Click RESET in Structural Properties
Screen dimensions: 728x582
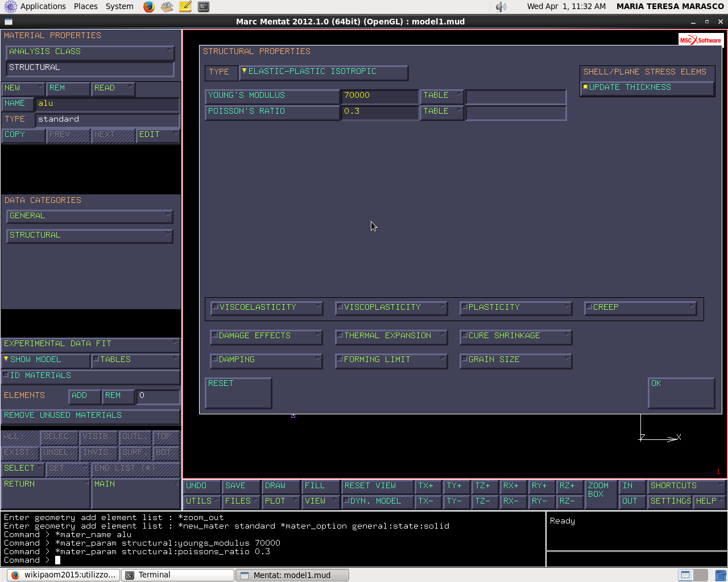(x=238, y=393)
